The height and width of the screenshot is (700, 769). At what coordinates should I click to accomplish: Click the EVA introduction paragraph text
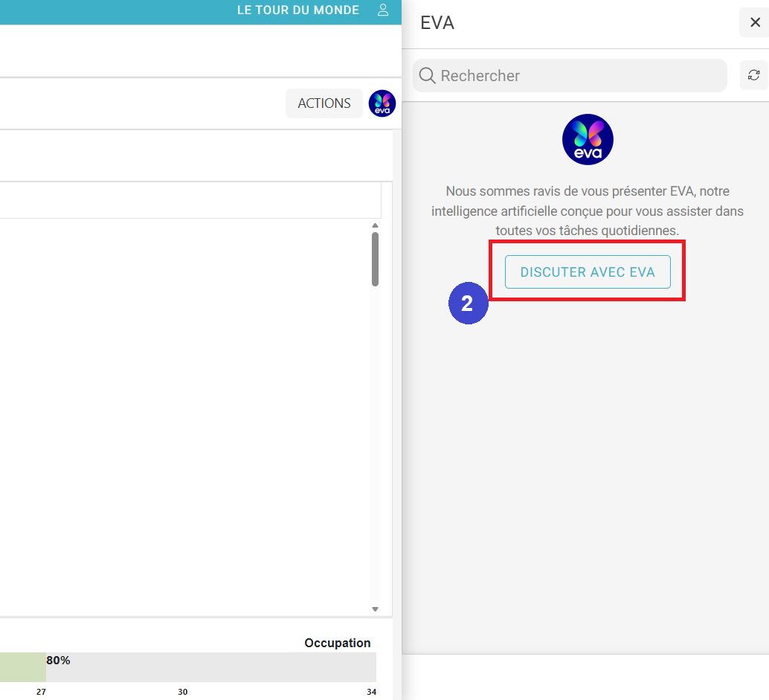(x=588, y=211)
